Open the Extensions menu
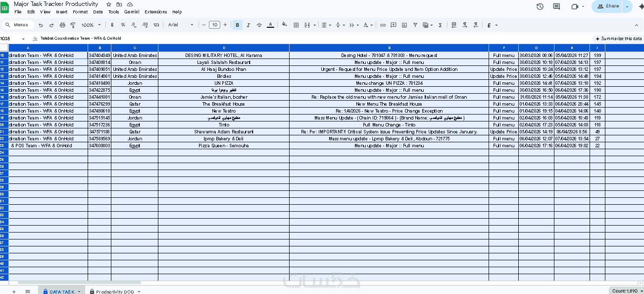Viewport: 644px width, 294px height. tap(156, 12)
